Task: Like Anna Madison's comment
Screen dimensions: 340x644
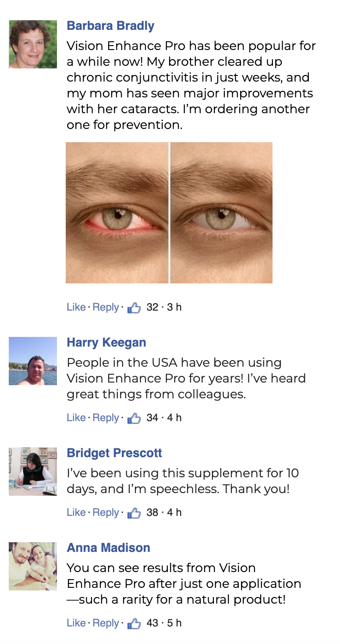Action: [76, 623]
